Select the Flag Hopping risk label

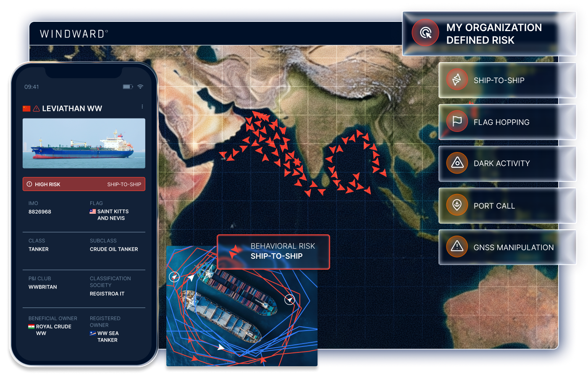tap(501, 122)
